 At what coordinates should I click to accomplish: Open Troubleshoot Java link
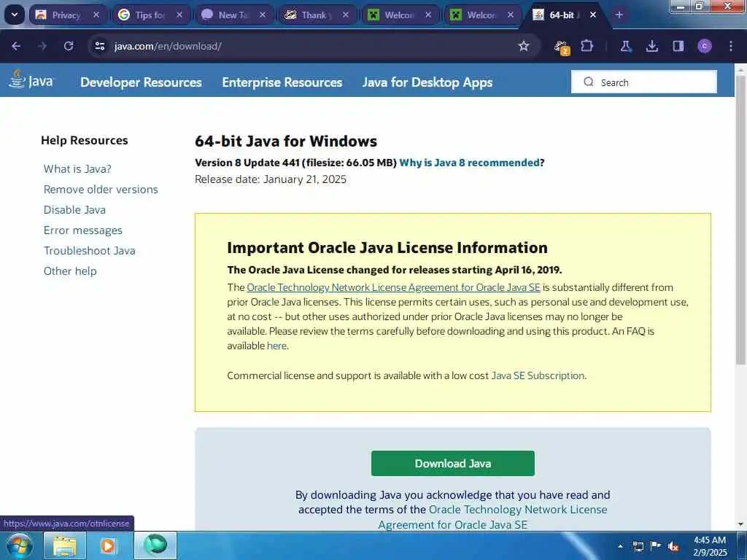(x=89, y=251)
